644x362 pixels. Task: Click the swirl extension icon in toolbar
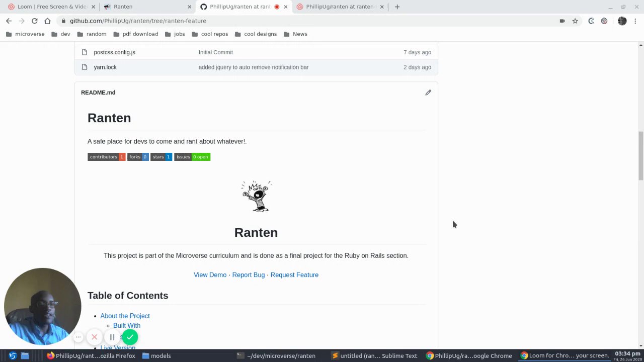click(591, 21)
